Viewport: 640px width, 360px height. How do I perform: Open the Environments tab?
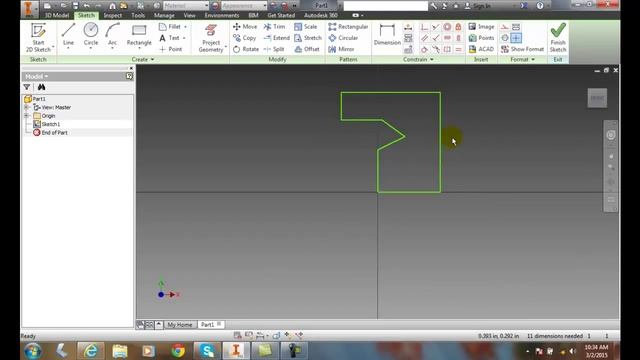[222, 16]
